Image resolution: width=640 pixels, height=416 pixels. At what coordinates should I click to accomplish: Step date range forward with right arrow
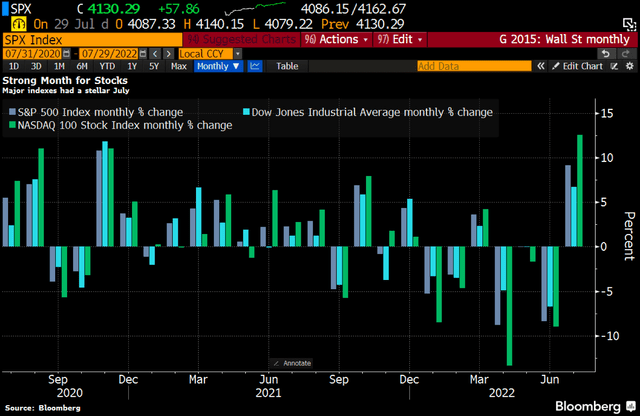click(168, 53)
